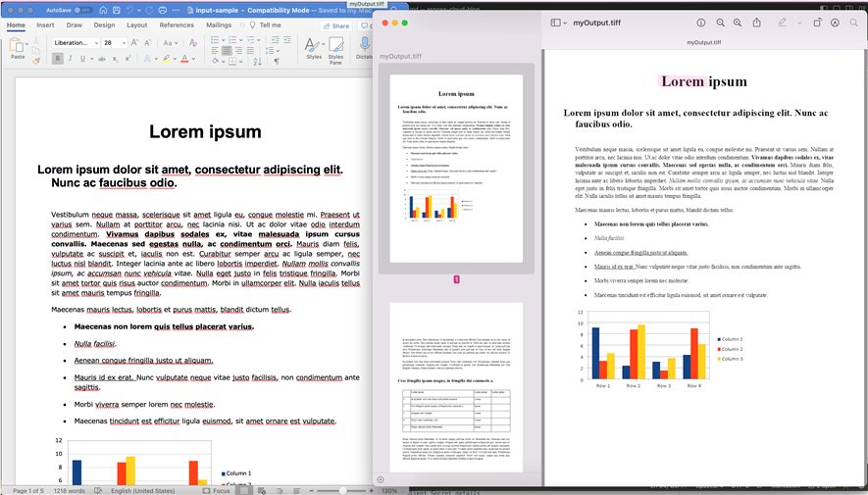Rotate the image in Preview
The width and height of the screenshot is (868, 495).
[x=817, y=23]
